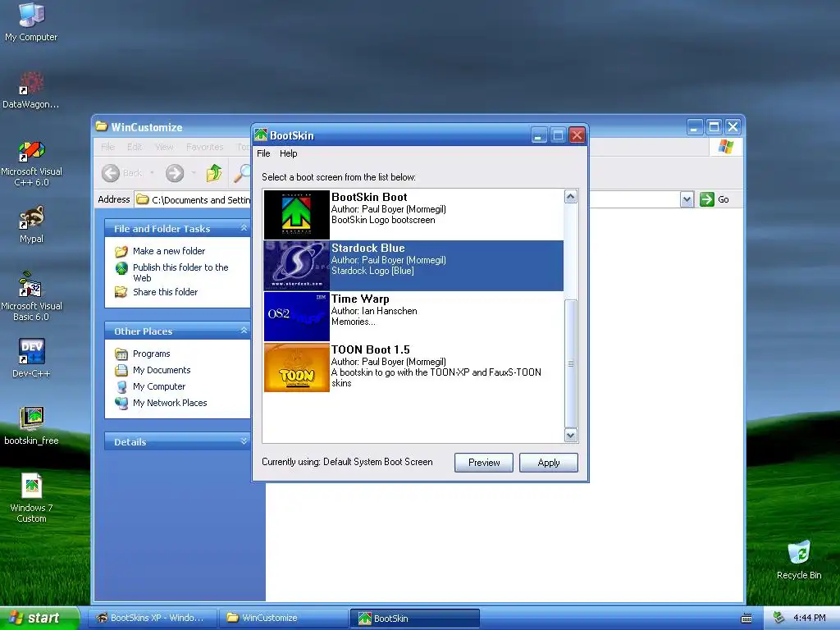Open My Computer under Other Places
Viewport: 840px width, 630px height.
pos(158,386)
